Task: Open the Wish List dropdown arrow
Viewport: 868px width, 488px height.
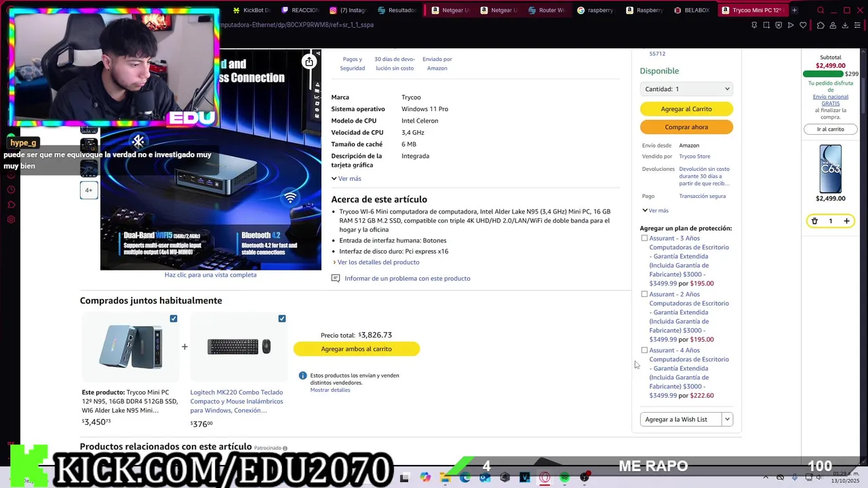Action: 727,420
